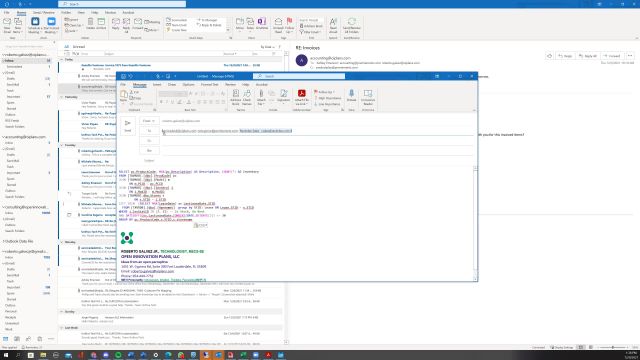Open the text highlight color picker
This screenshot has width=640, height=360.
click(180, 102)
